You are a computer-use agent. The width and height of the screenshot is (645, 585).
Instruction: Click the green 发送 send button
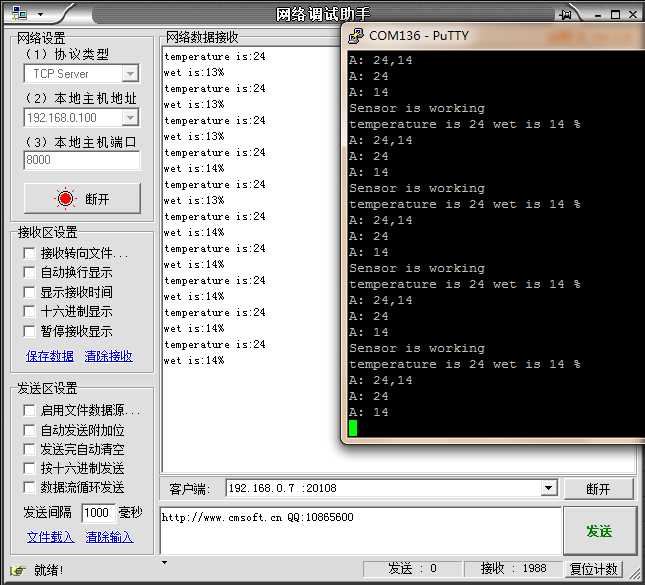tap(599, 531)
